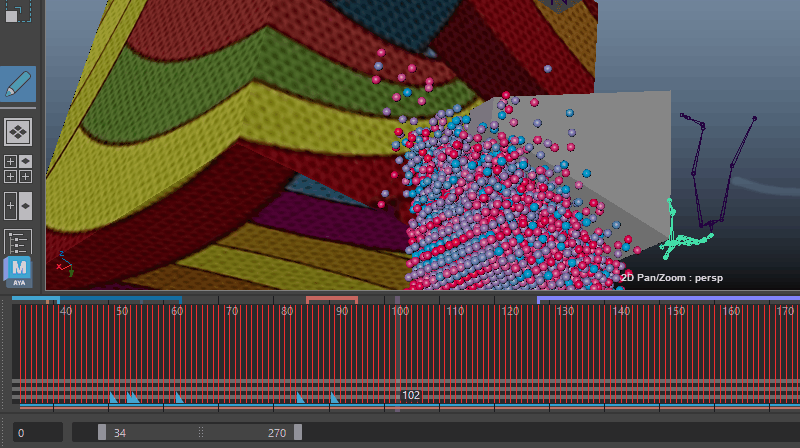800x448 pixels.
Task: Click the first blue keyframe marker near frame 48
Action: tap(113, 398)
